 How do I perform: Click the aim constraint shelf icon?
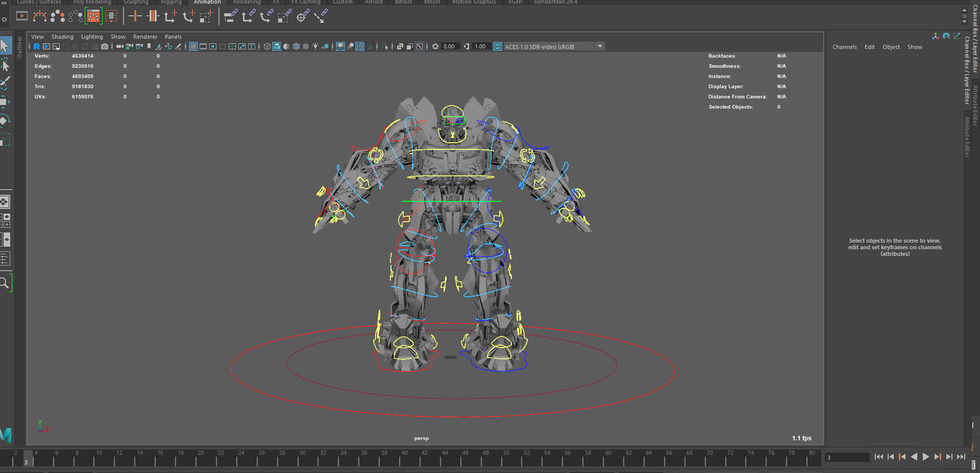point(302,17)
